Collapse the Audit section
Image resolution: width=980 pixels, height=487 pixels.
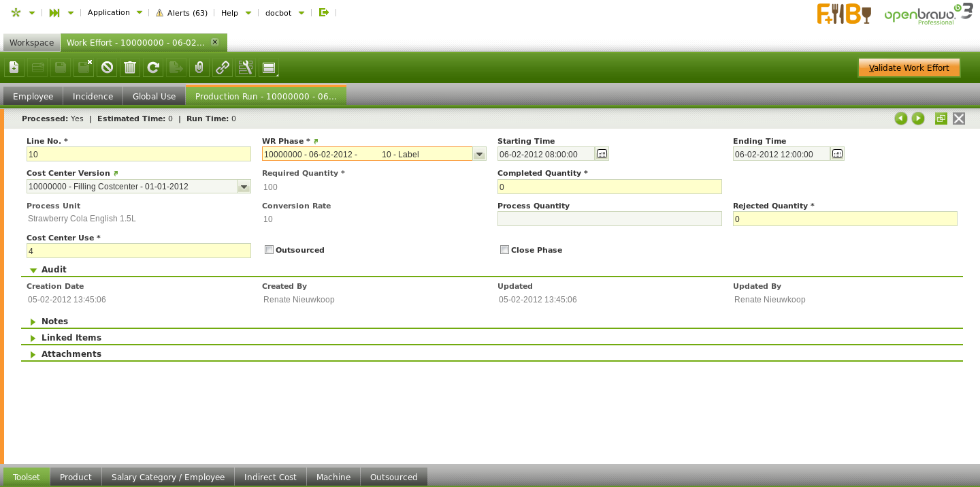tap(53, 270)
